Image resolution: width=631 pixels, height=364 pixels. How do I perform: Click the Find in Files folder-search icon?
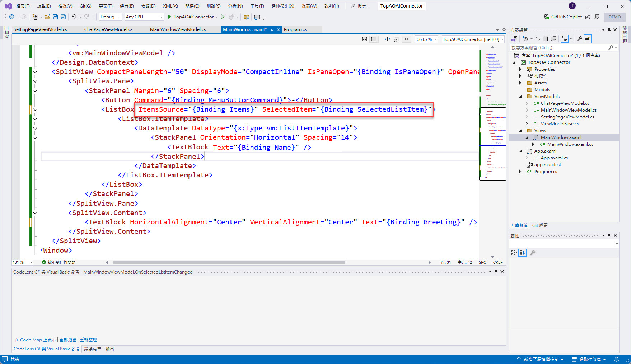(246, 17)
